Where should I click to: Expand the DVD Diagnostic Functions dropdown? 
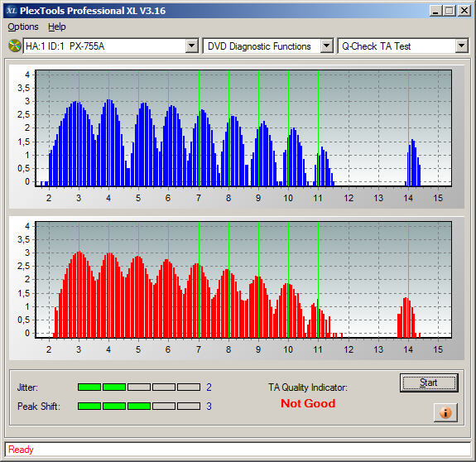tap(326, 46)
